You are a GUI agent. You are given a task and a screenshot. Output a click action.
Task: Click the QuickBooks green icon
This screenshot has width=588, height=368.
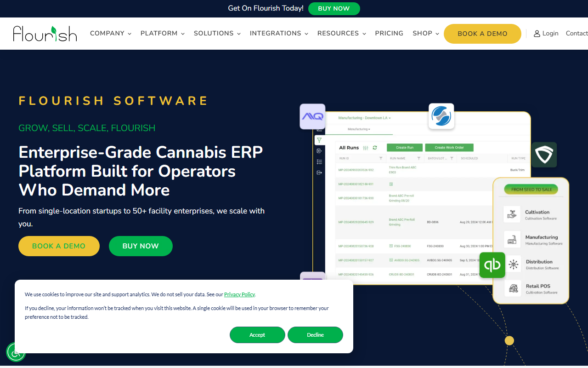point(492,265)
